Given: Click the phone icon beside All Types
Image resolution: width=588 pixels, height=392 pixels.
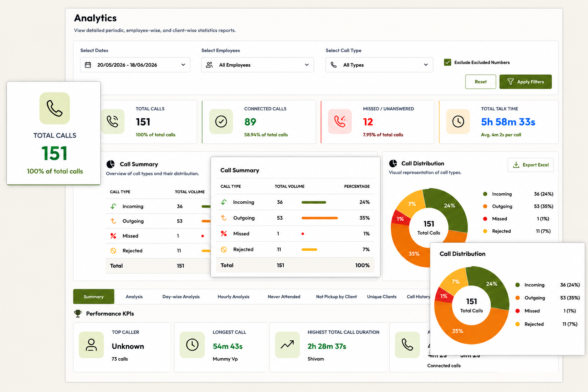Looking at the screenshot, I should 334,65.
